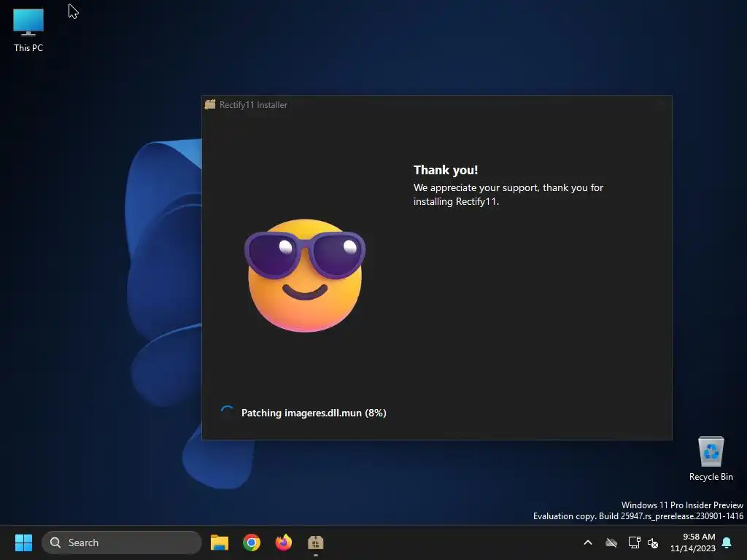
Task: Open the This PC desktop icon
Action: click(28, 29)
